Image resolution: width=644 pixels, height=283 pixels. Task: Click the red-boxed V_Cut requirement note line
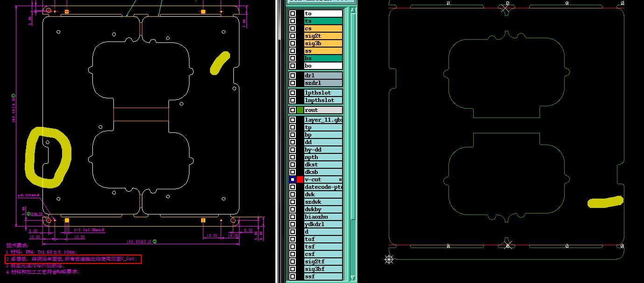coord(73,259)
